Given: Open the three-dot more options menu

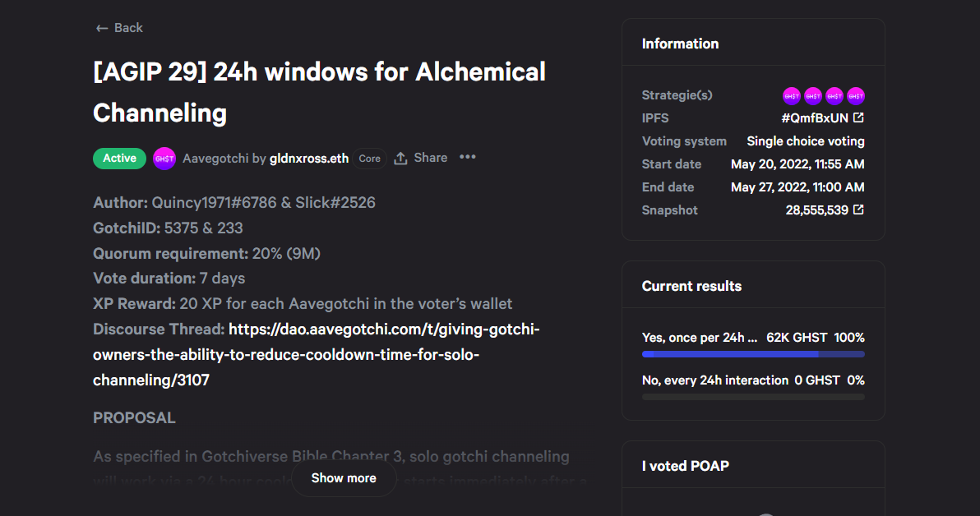Looking at the screenshot, I should click(x=468, y=158).
